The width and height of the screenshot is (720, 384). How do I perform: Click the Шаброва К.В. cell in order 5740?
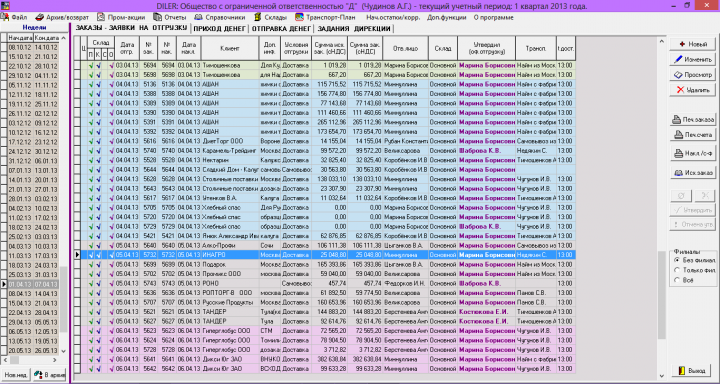(x=486, y=151)
